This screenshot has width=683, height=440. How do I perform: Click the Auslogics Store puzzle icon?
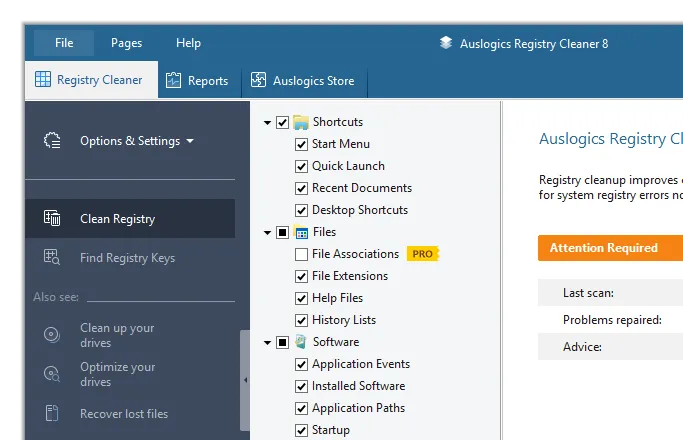tap(258, 80)
